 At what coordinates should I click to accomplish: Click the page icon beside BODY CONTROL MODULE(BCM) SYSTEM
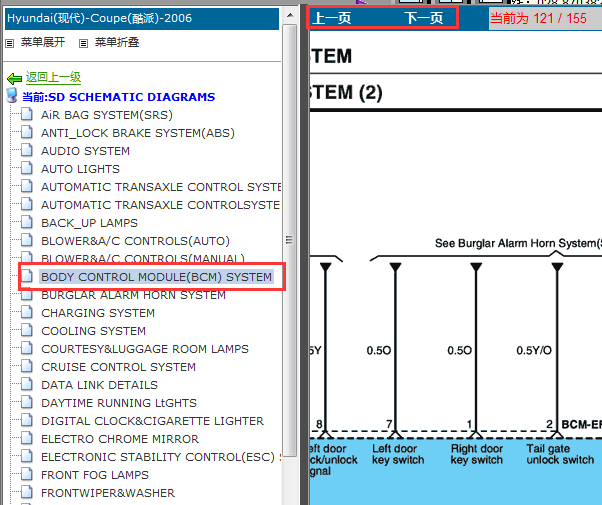coord(26,277)
